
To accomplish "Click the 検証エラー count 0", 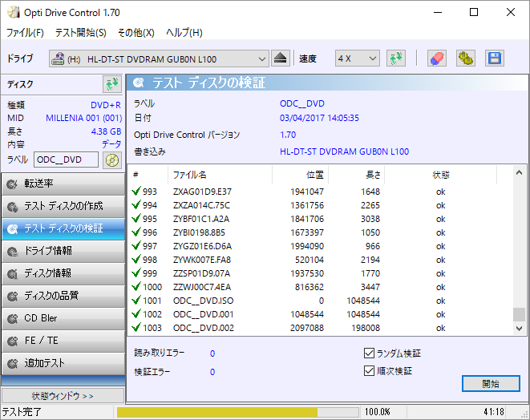I will pyautogui.click(x=212, y=372).
